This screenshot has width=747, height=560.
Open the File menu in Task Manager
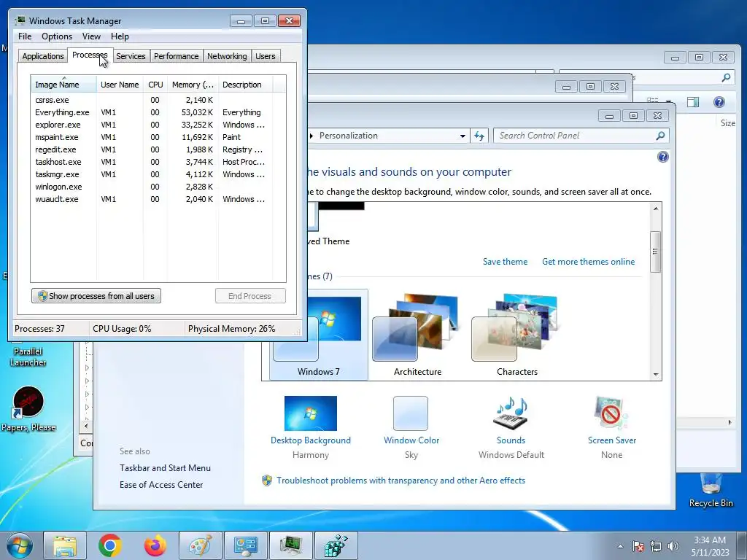click(x=25, y=36)
